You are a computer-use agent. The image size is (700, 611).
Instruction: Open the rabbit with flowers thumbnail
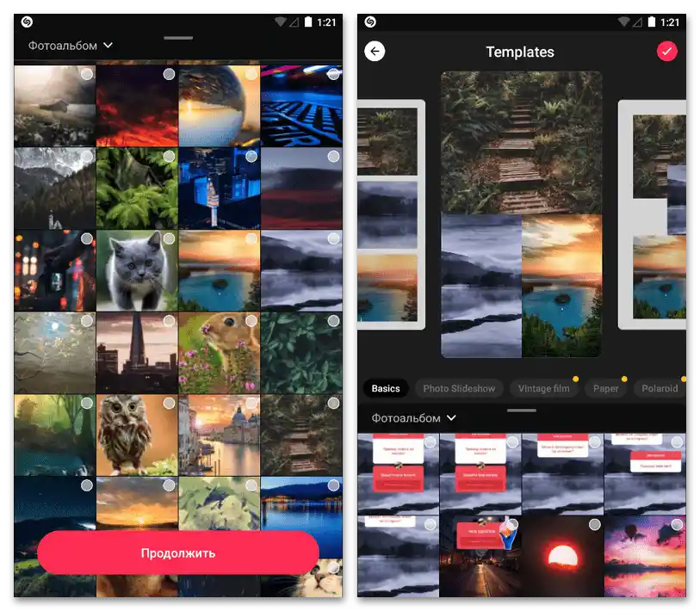(x=220, y=353)
